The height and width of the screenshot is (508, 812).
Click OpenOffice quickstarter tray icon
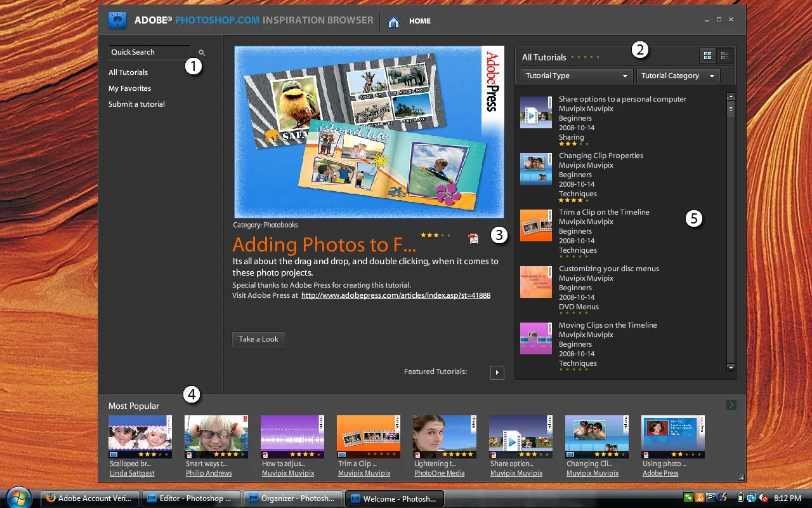pyautogui.click(x=711, y=498)
